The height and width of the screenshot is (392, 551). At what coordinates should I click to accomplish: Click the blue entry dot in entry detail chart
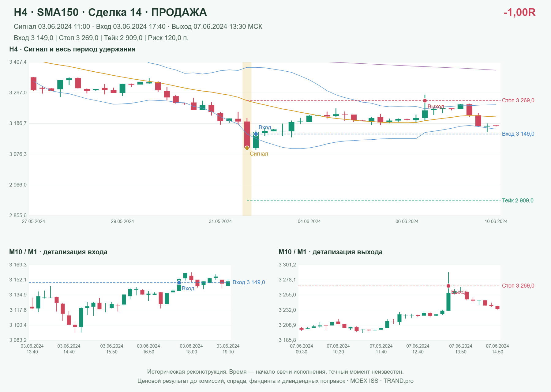coord(179,283)
